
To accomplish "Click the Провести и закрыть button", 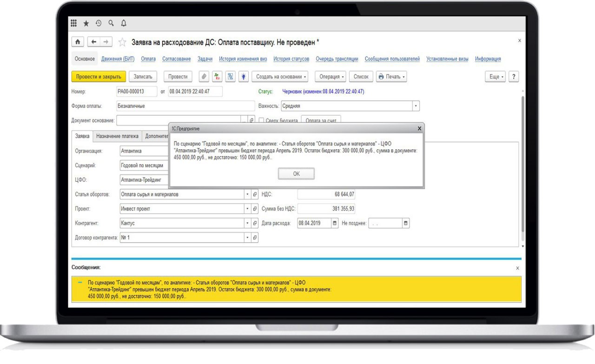I will point(98,77).
